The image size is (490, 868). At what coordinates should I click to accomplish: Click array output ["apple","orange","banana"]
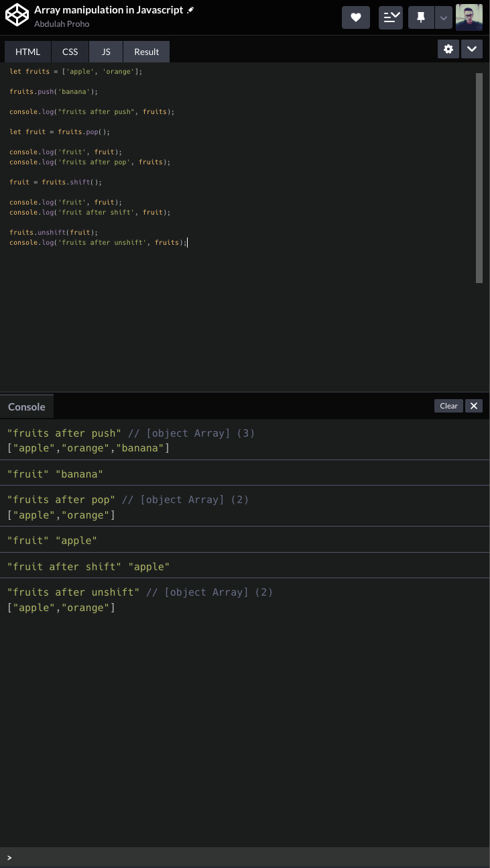pyautogui.click(x=88, y=448)
